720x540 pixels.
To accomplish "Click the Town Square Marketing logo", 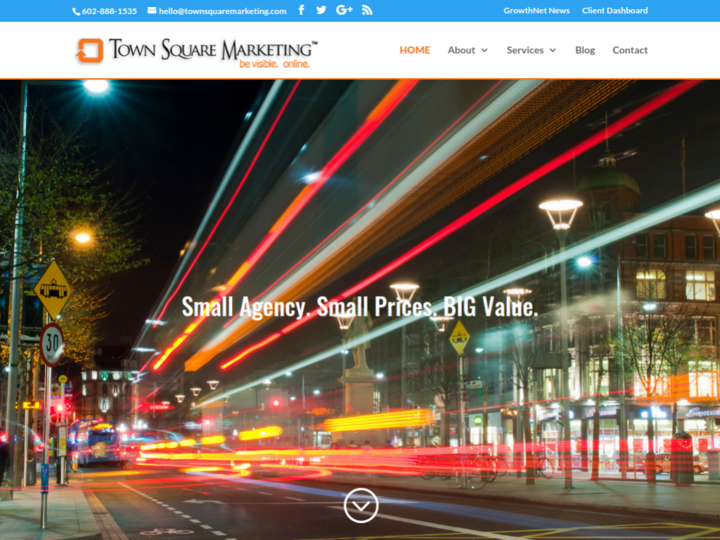I will tap(197, 52).
